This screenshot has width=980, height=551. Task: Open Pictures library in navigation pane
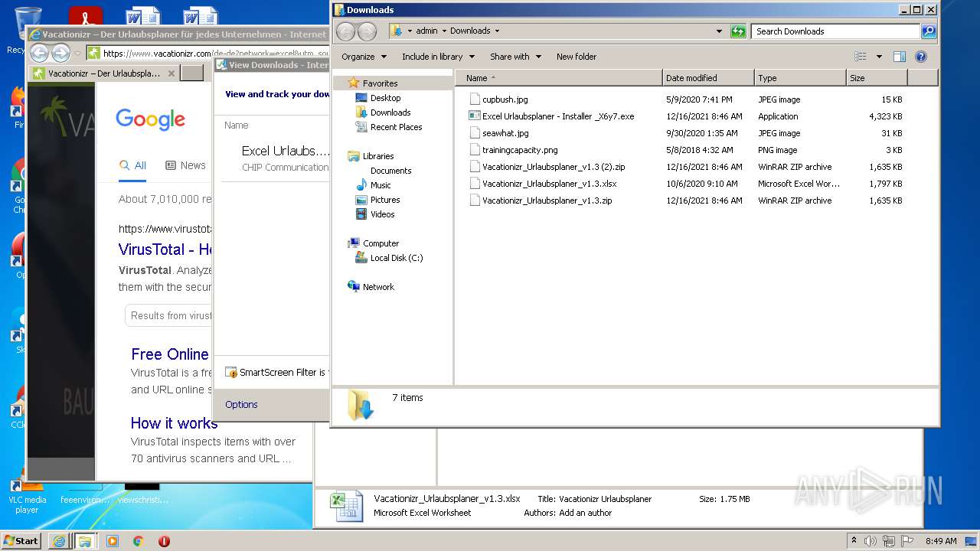(x=385, y=200)
